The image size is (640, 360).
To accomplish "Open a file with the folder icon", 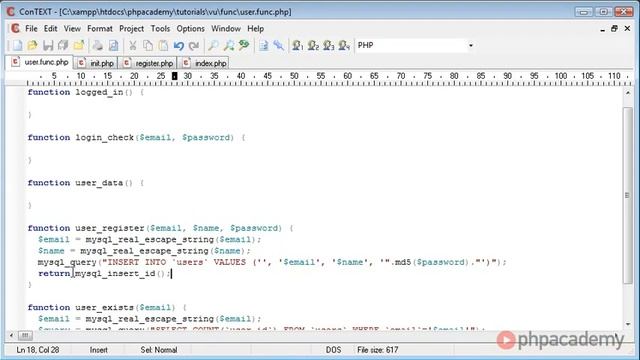I will pos(32,45).
